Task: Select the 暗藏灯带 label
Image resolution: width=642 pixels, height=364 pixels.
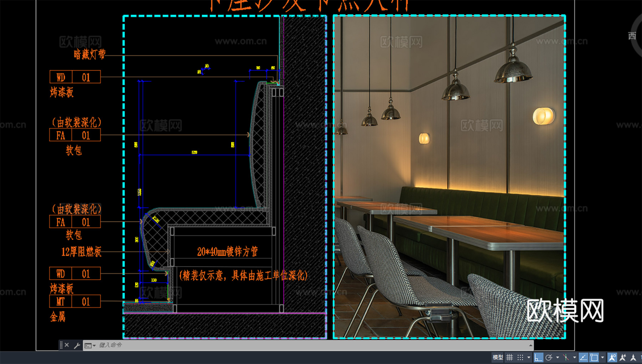Action: pyautogui.click(x=90, y=54)
